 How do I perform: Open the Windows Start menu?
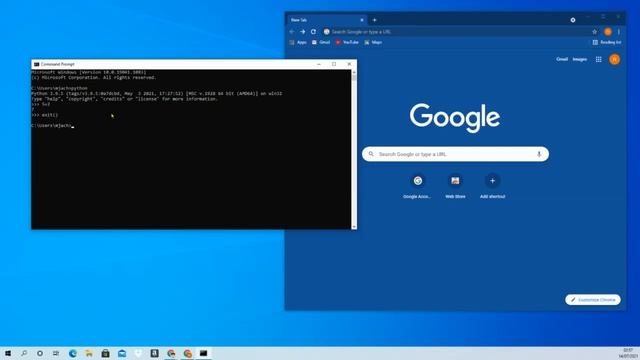(8, 353)
